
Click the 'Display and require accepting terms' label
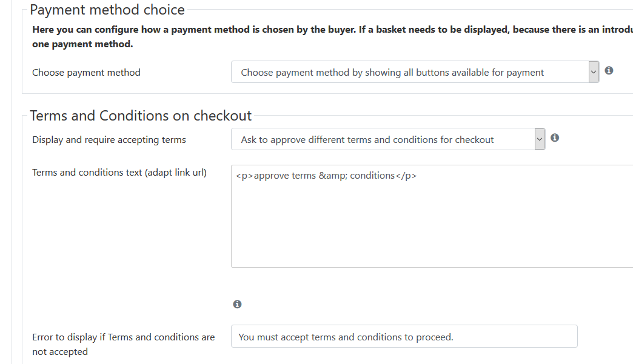click(x=109, y=140)
